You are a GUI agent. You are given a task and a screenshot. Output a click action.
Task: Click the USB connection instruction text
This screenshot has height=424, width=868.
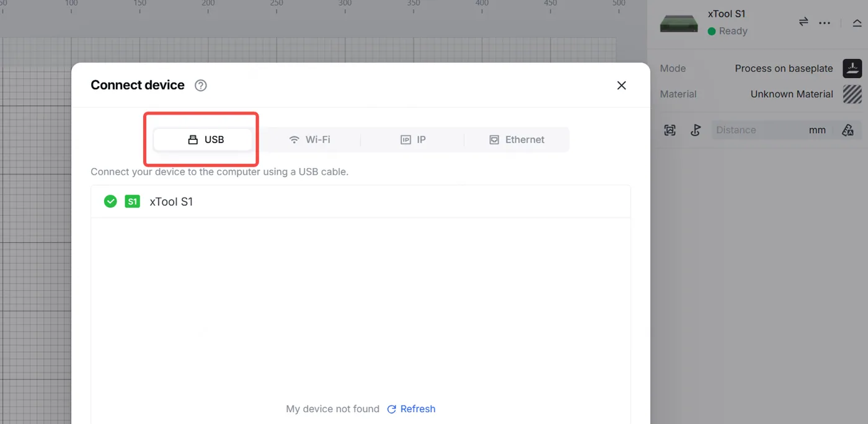tap(219, 172)
